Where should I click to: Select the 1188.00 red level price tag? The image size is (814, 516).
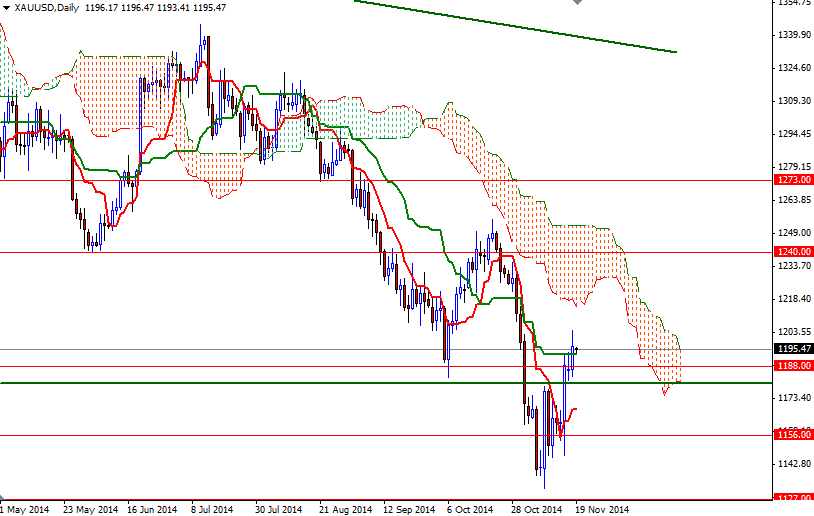click(794, 366)
